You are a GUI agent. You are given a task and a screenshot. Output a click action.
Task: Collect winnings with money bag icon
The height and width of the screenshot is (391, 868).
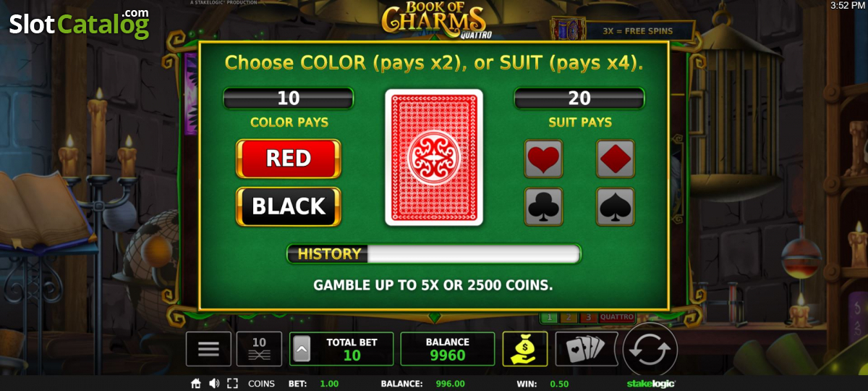524,349
